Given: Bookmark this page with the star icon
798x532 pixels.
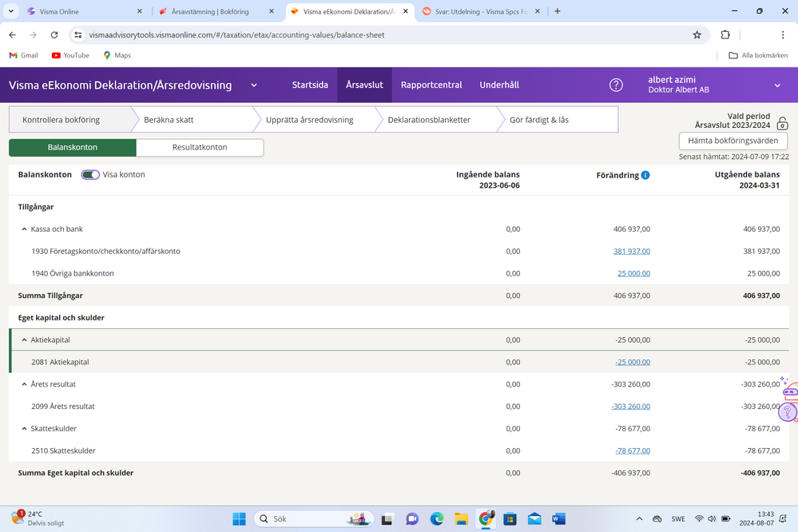Looking at the screenshot, I should pos(697,34).
